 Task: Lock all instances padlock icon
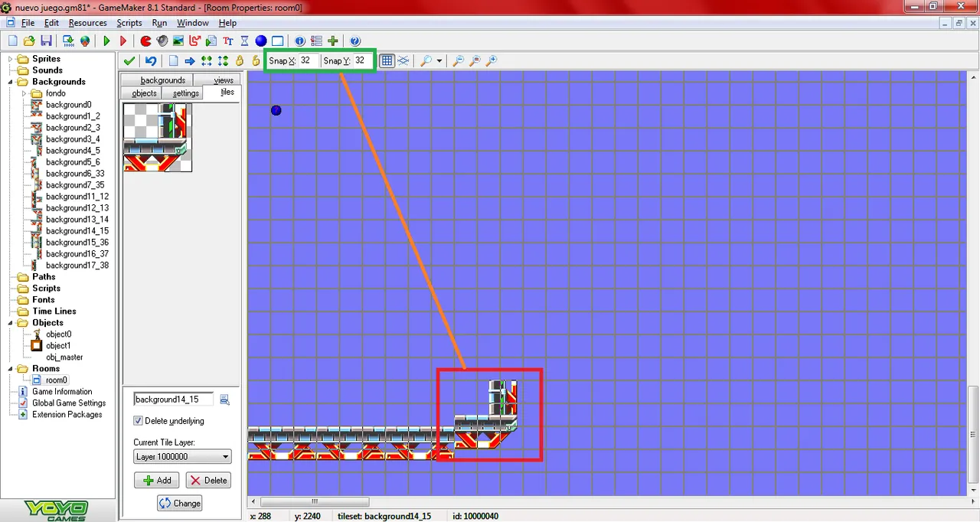240,60
